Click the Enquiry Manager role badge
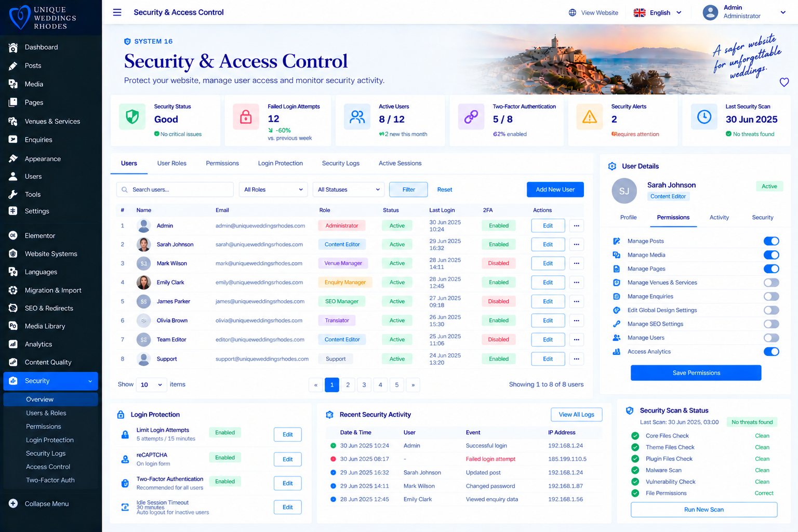 pos(345,283)
